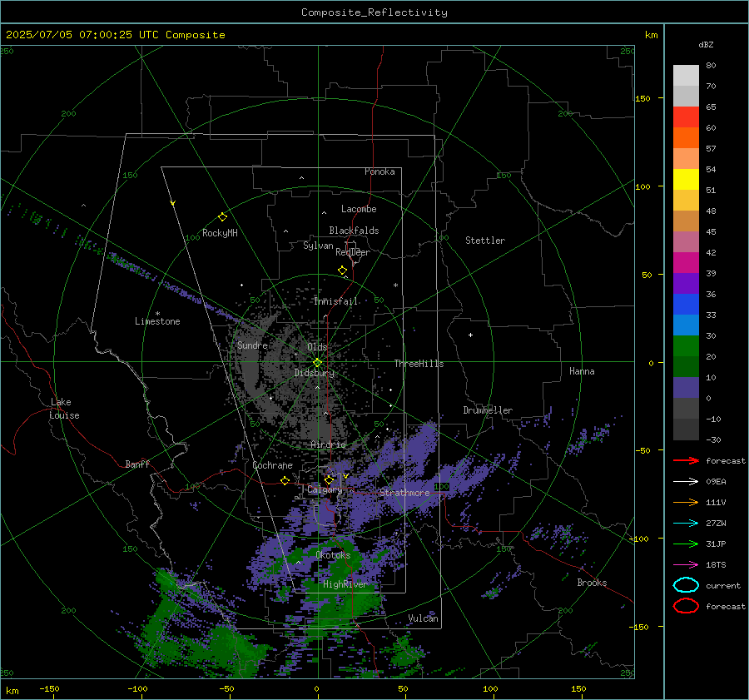The image size is (749, 700).
Task: Click the yellow diamond marker near Cochrane
Action: click(285, 480)
